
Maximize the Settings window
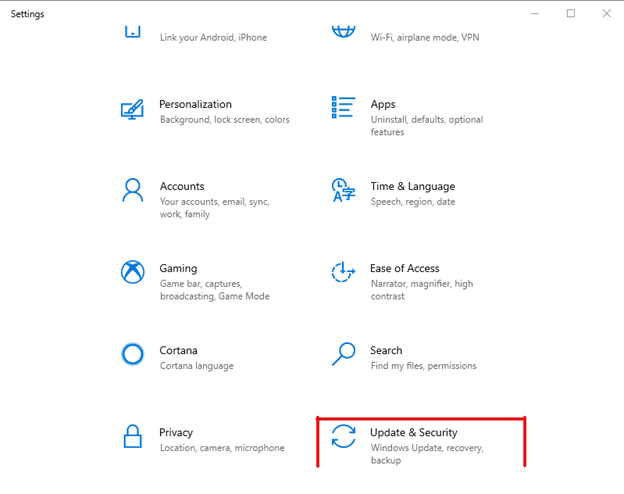(571, 14)
